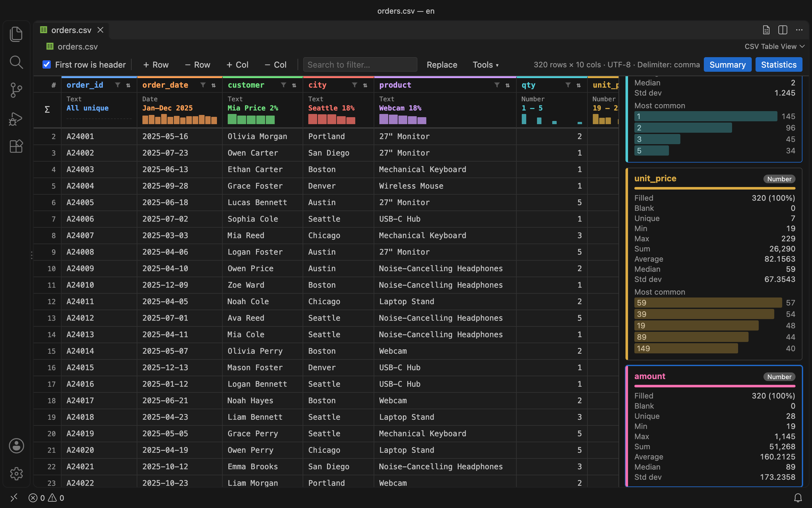The height and width of the screenshot is (508, 812).
Task: Open the More Actions ellipsis menu
Action: pyautogui.click(x=799, y=30)
